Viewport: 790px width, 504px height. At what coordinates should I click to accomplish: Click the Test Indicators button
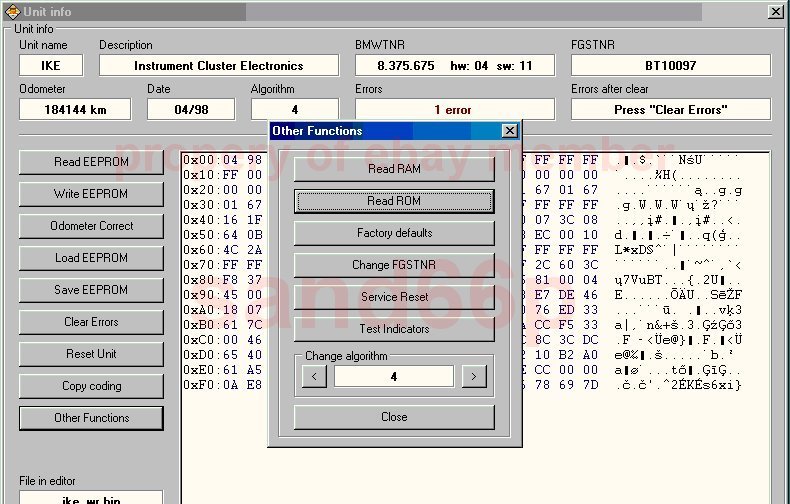pyautogui.click(x=394, y=329)
